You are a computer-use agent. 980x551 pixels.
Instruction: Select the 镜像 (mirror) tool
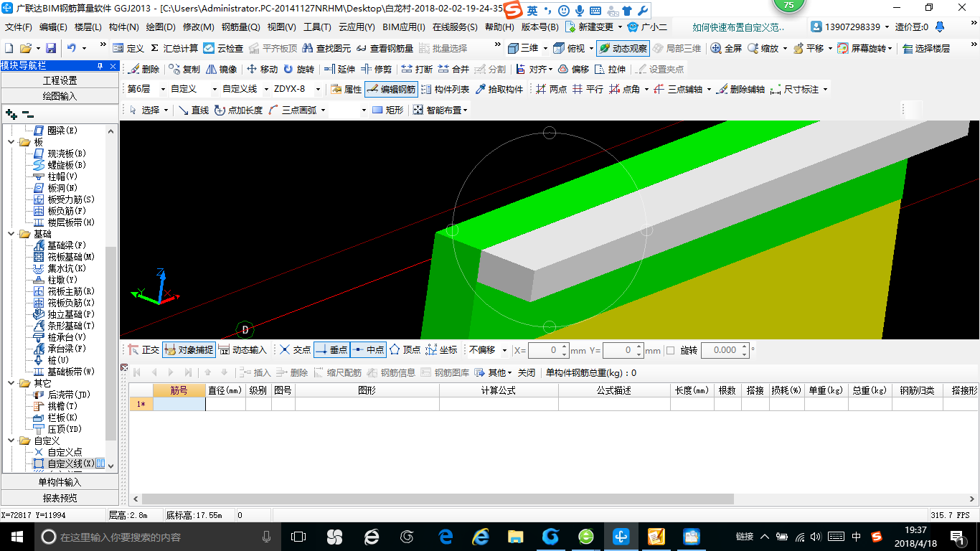222,70
